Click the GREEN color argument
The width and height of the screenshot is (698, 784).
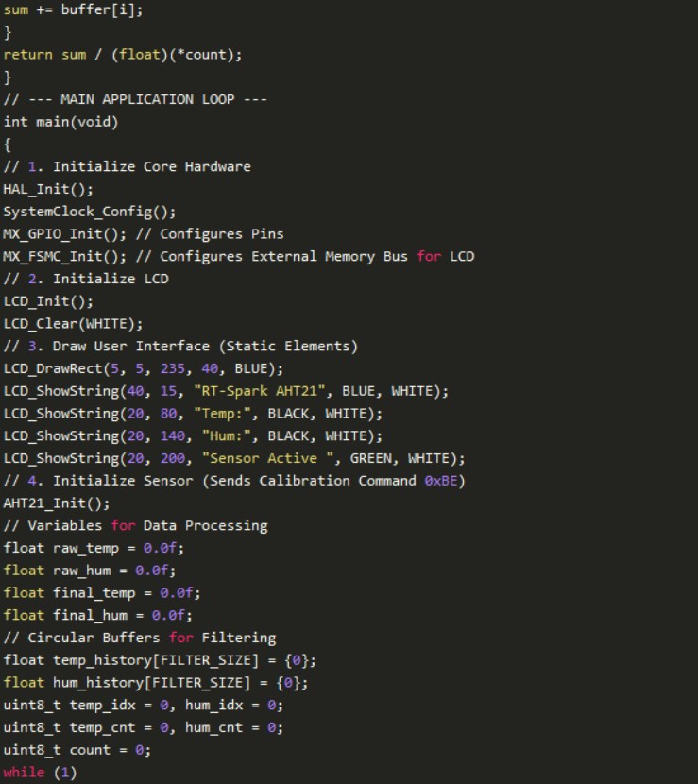374,458
